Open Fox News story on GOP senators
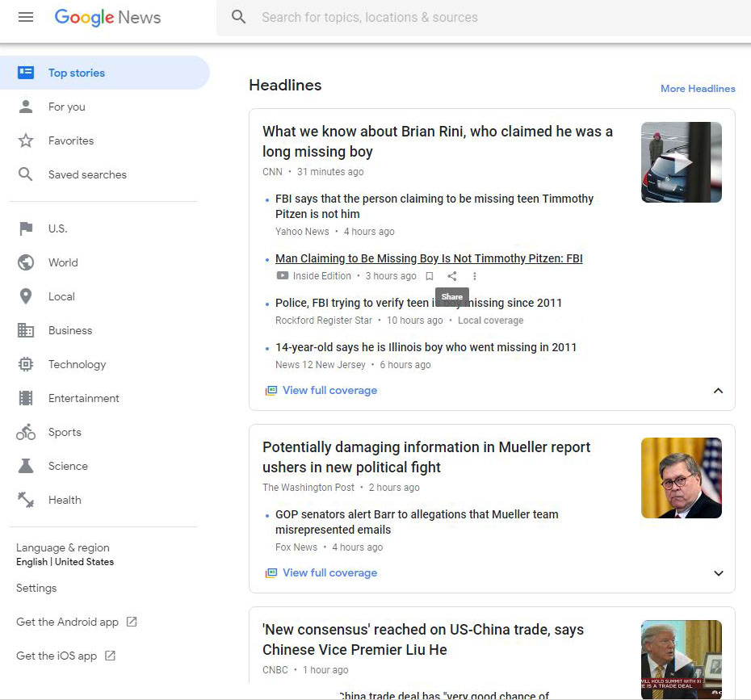751x700 pixels. coord(417,522)
